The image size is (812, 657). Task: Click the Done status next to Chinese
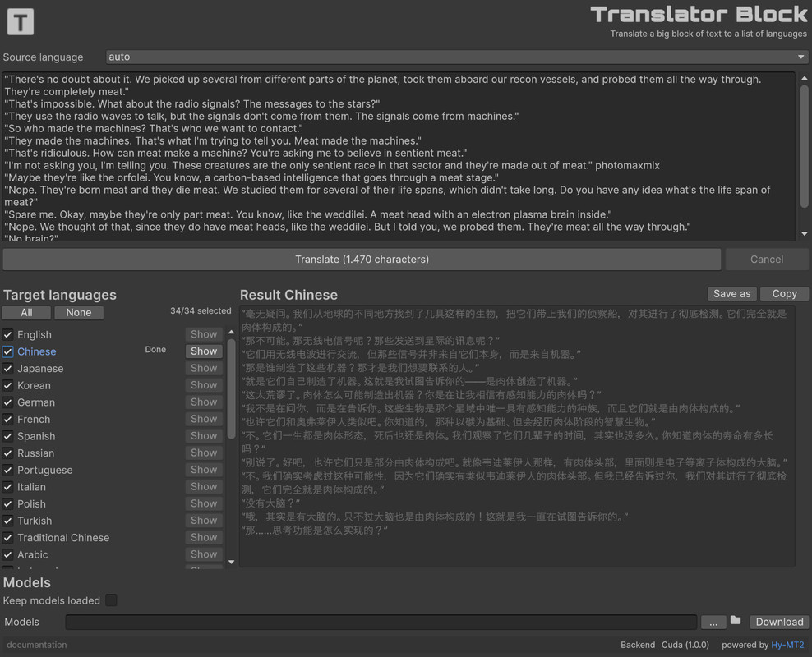tap(155, 350)
